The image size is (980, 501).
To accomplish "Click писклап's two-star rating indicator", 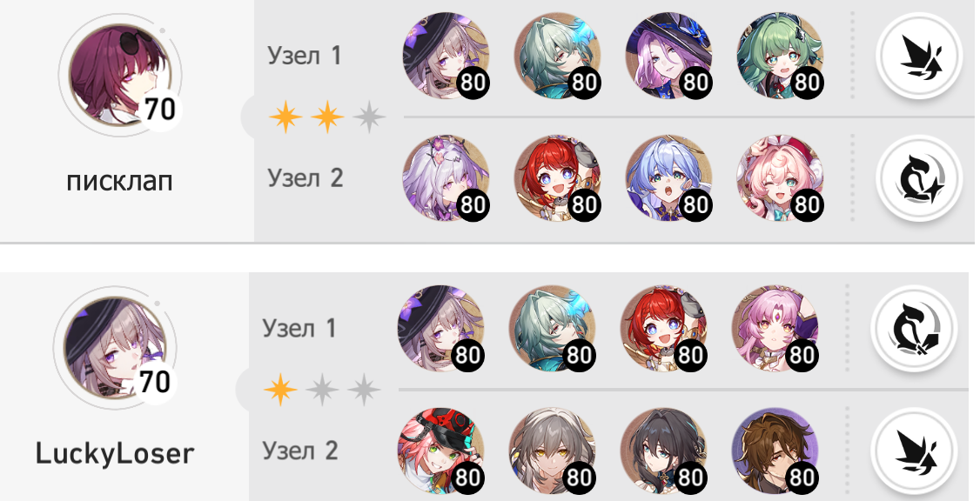I will (327, 117).
